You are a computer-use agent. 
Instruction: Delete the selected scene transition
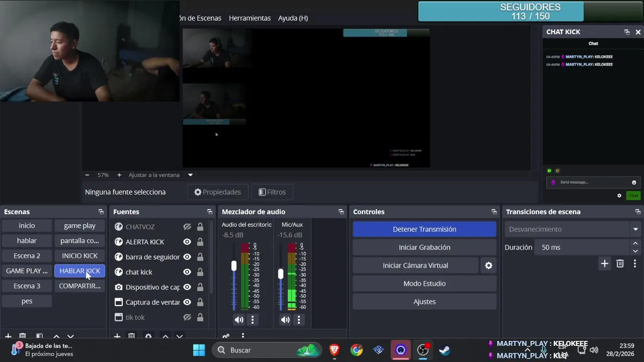click(x=620, y=263)
